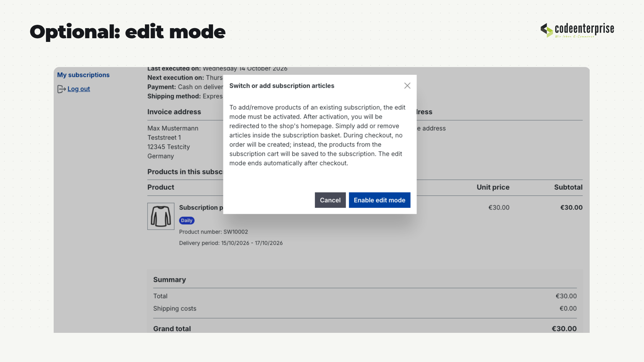
Task: Click the log out door icon
Action: [61, 89]
